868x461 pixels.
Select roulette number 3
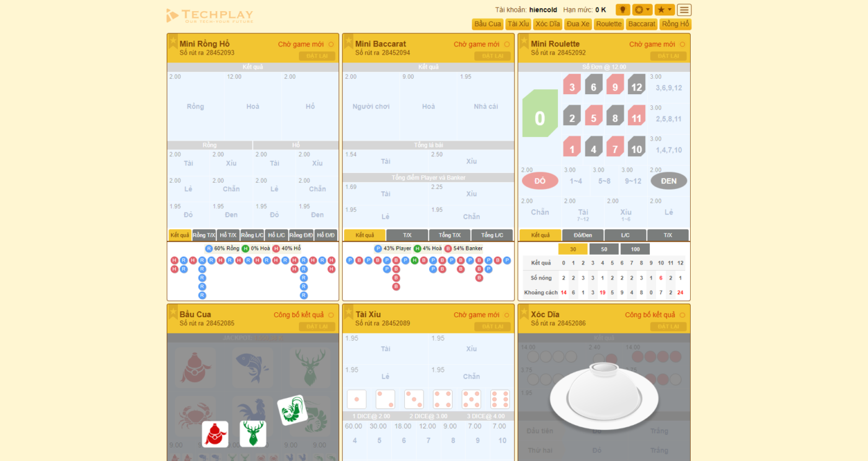572,84
